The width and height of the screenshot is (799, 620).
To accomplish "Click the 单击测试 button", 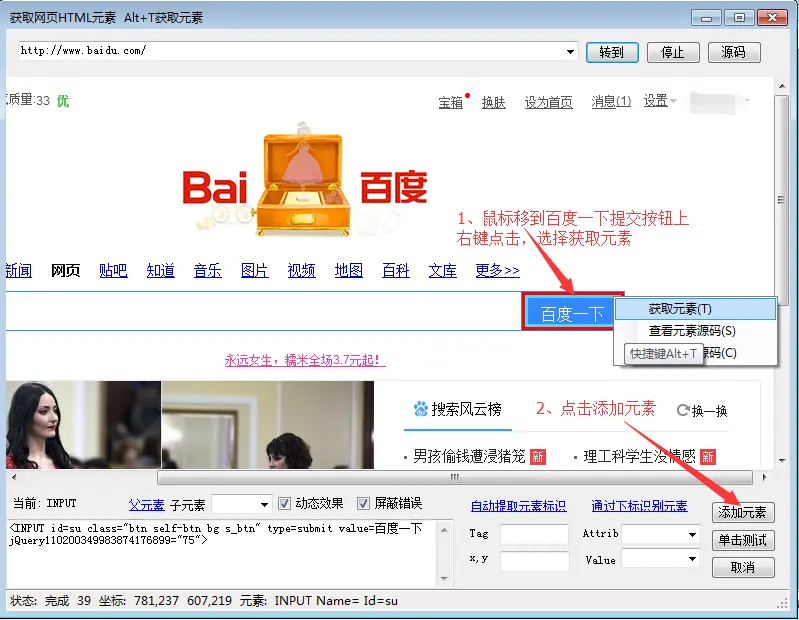I will (x=743, y=540).
